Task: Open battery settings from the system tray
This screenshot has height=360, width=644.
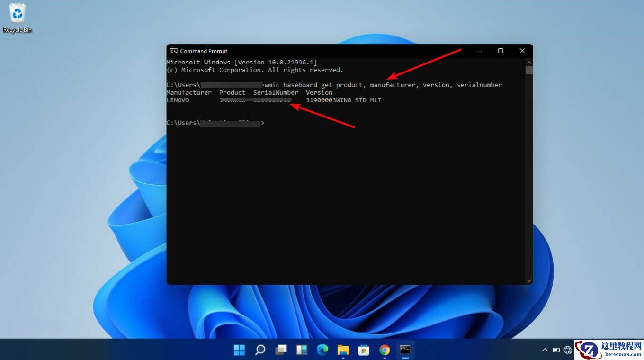Action: [x=557, y=350]
